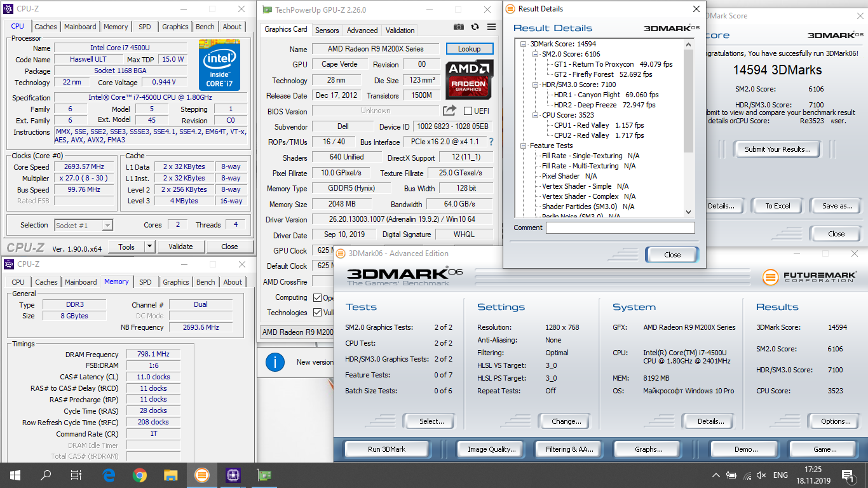
Task: Click the Validate button in CPU-Z
Action: pyautogui.click(x=180, y=247)
